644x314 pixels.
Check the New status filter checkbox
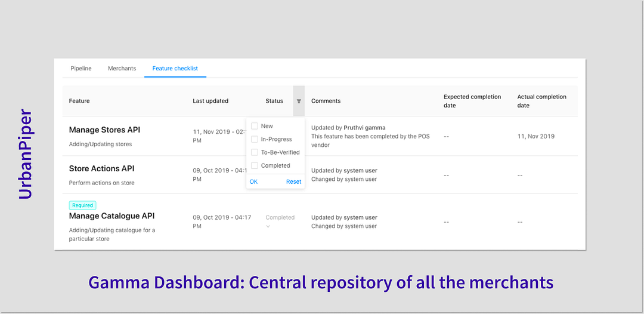[x=255, y=126]
